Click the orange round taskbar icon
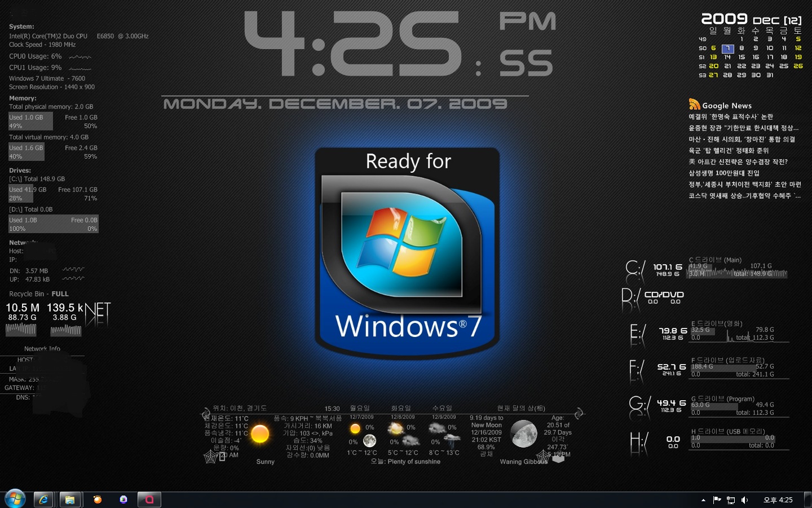Screen dimensions: 812x508 tap(98, 499)
